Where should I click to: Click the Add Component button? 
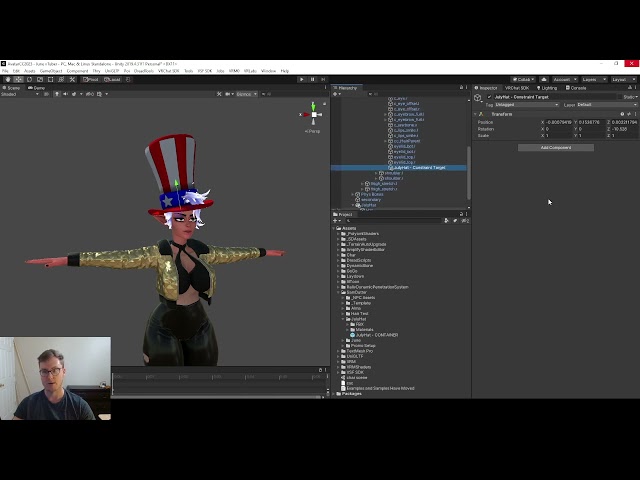(556, 147)
